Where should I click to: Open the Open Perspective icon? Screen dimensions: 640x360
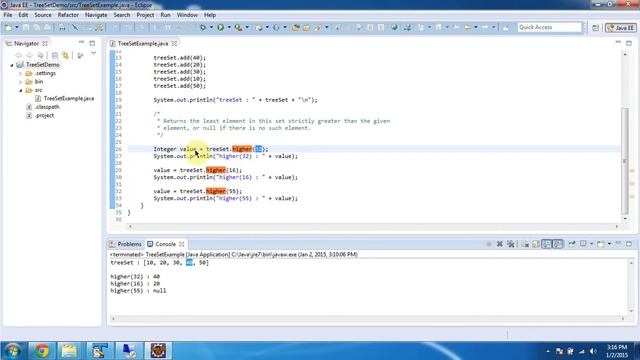[x=596, y=27]
